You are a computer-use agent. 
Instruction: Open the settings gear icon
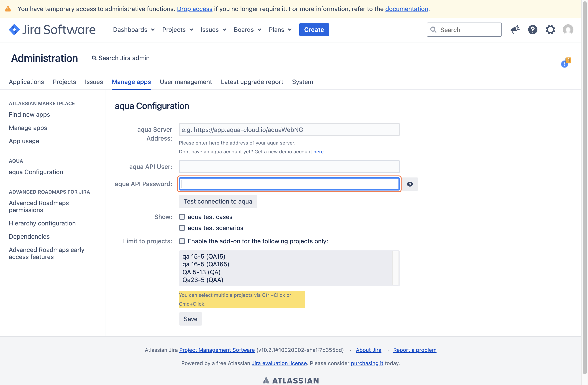550,30
